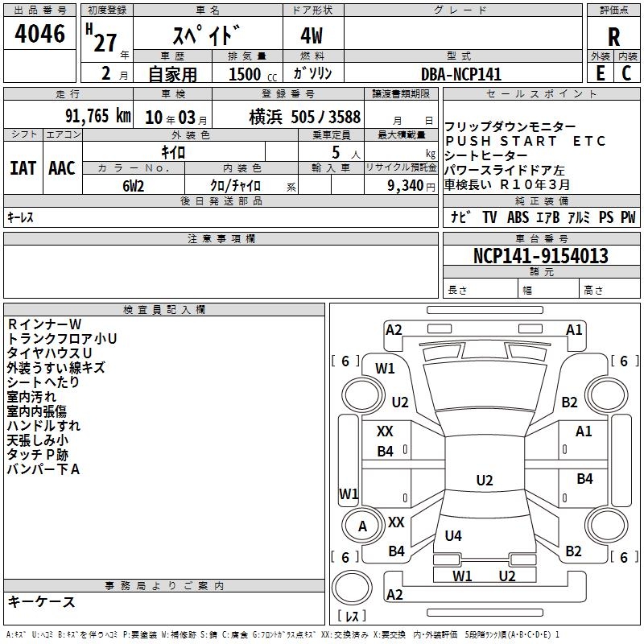Image resolution: width=644 pixels, height=644 pixels.
Task: Select the ABS equipment label
Action: click(518, 217)
